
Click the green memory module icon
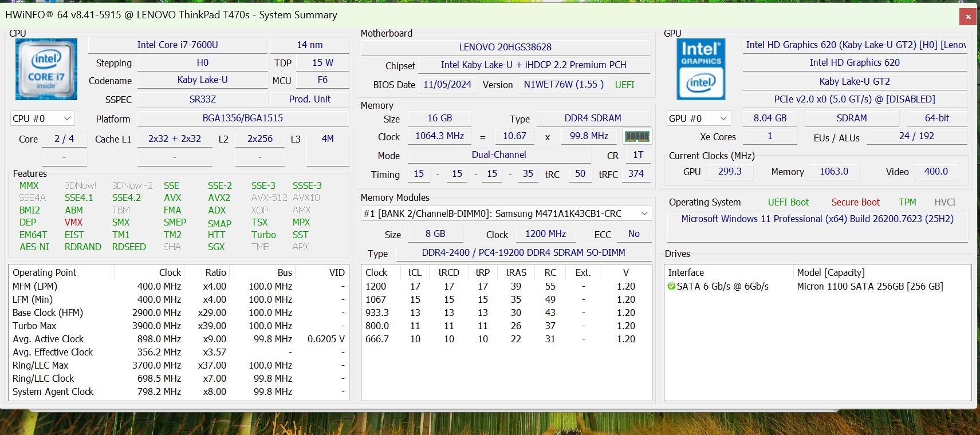pos(636,136)
